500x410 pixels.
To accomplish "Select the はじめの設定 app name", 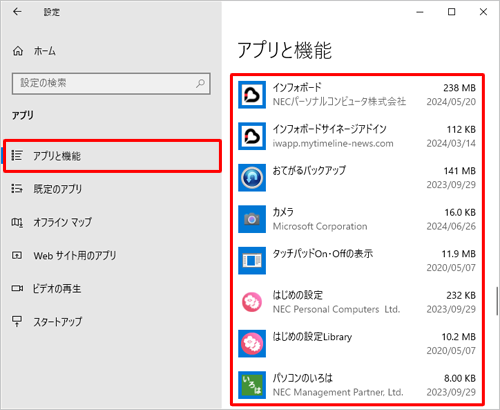I will [297, 295].
